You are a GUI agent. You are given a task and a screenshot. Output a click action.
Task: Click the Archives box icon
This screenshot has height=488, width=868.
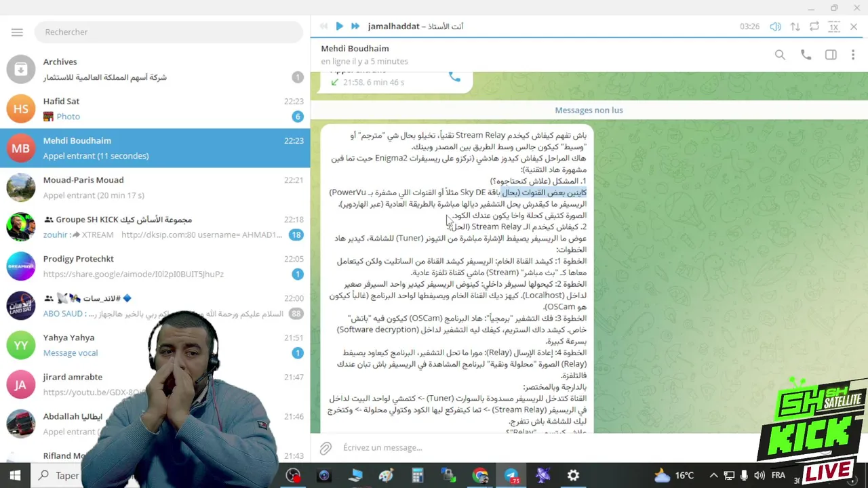click(21, 69)
